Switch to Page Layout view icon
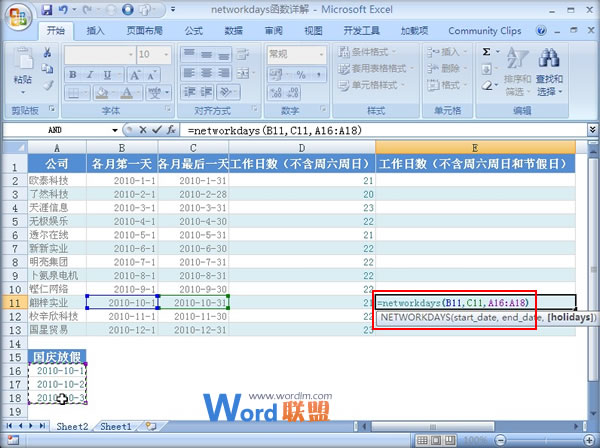600x448 pixels. click(x=436, y=440)
